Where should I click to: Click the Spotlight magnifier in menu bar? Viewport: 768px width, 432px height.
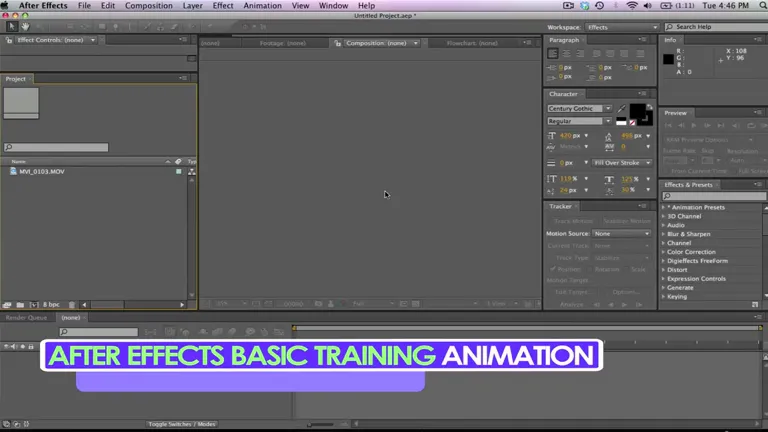tap(762, 5)
